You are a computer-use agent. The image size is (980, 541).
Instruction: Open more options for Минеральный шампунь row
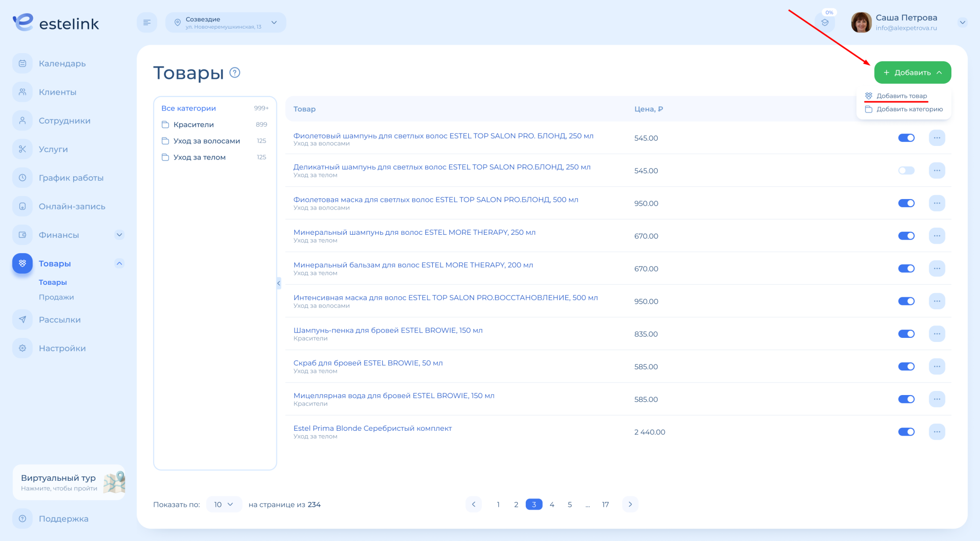click(937, 236)
